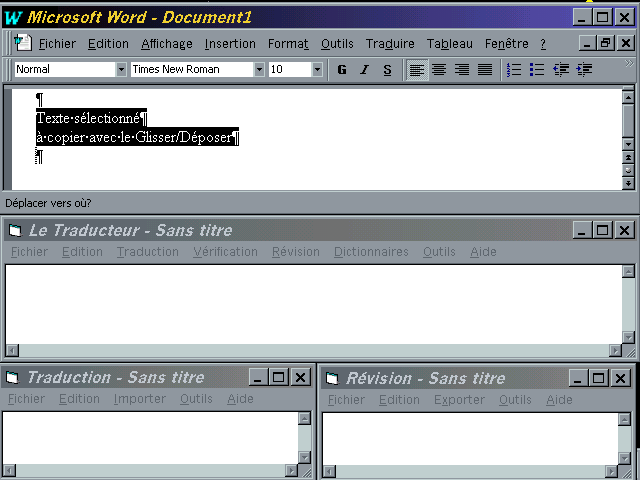Click Le Traducteur horizontal scroll left arrow
The height and width of the screenshot is (480, 640).
pos(13,350)
